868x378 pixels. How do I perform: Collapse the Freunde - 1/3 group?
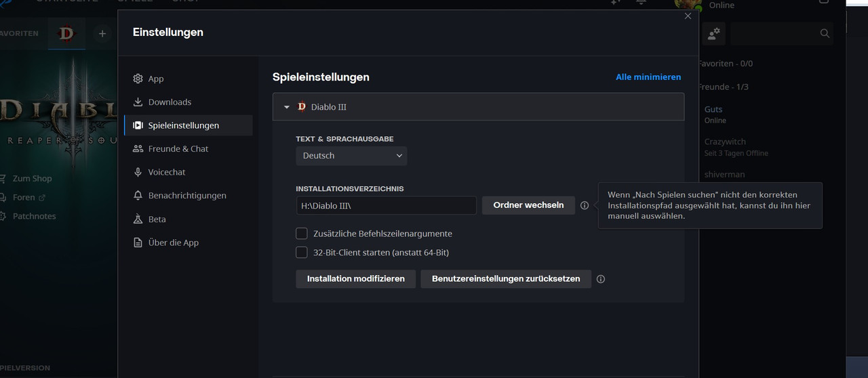click(x=724, y=87)
